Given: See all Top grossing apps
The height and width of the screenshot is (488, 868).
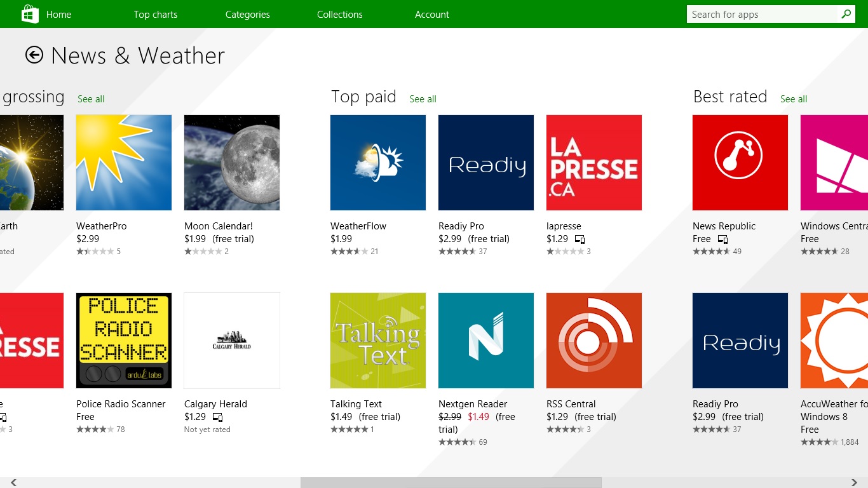Looking at the screenshot, I should 91,99.
